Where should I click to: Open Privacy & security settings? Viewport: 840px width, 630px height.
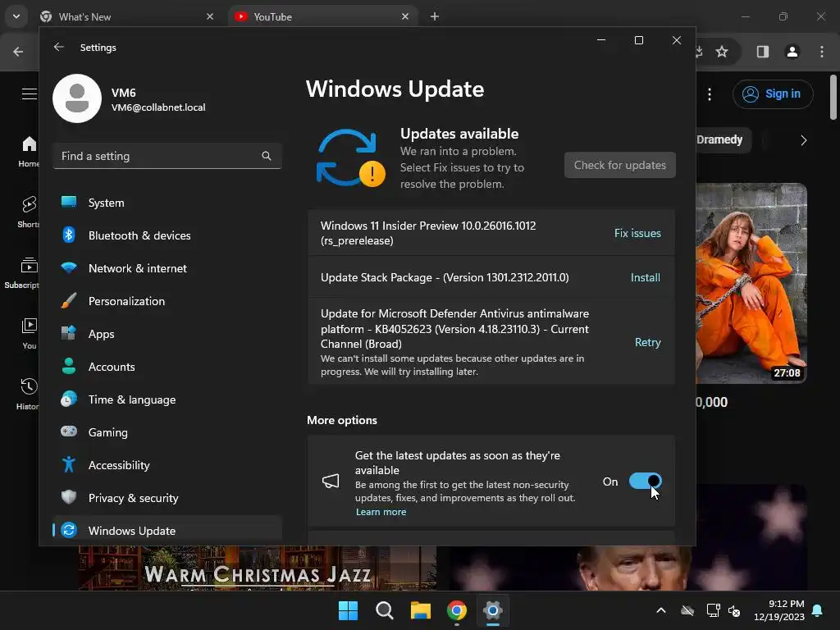pos(167,498)
